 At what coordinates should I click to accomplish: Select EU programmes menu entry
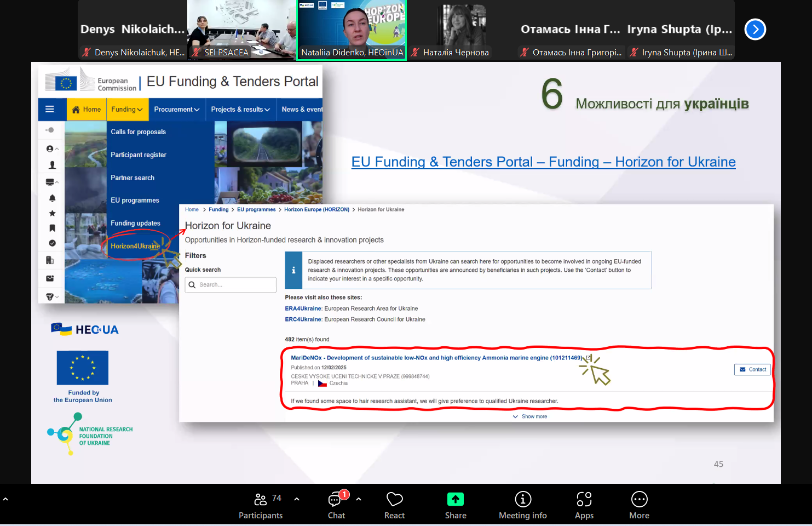pos(135,201)
